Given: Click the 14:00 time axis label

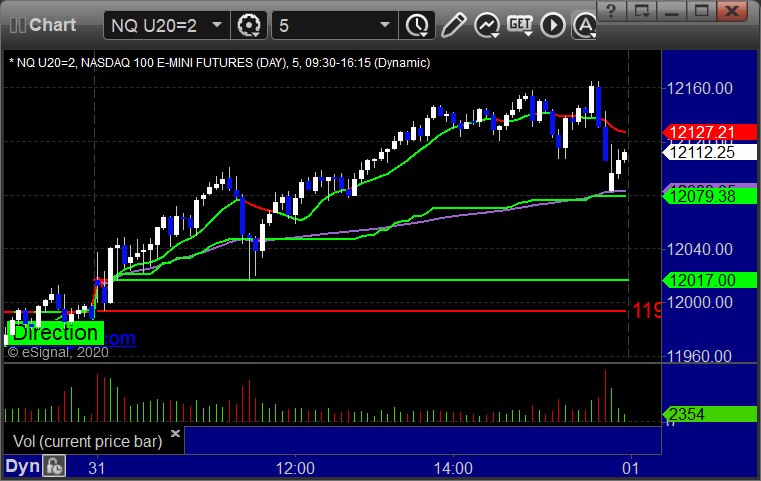Looking at the screenshot, I should [453, 468].
